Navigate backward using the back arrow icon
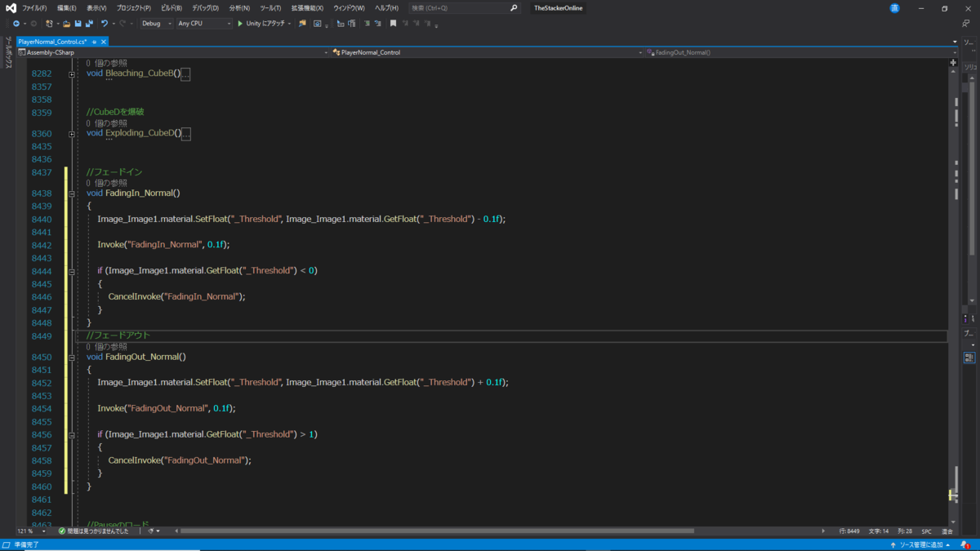The width and height of the screenshot is (980, 551). (16, 24)
